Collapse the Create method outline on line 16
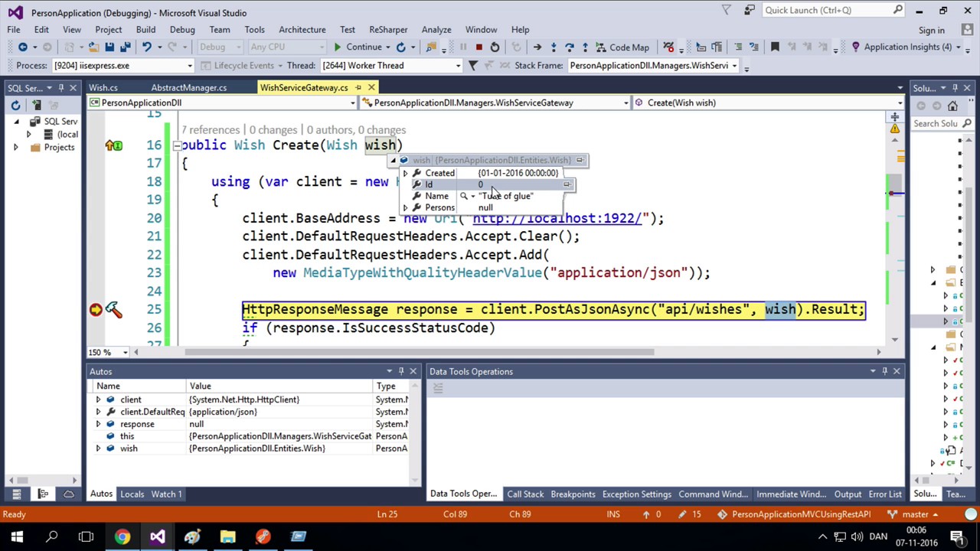The image size is (980, 551). tap(177, 145)
